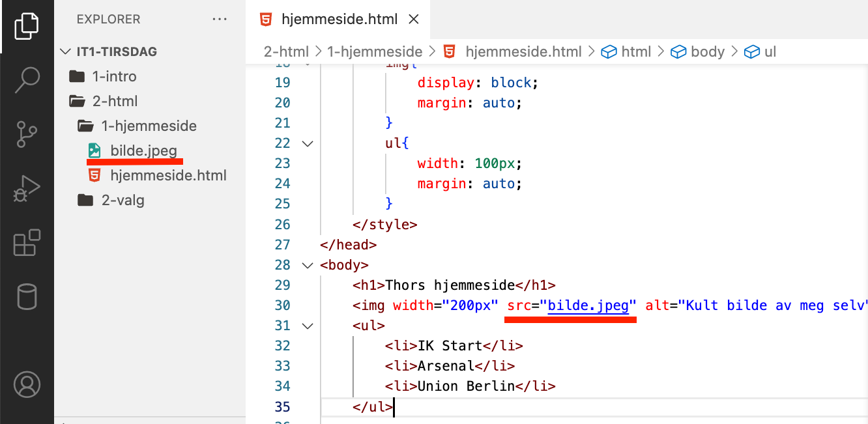Select 2-html in the breadcrumb
Viewport: 868px width, 424px height.
tap(287, 51)
